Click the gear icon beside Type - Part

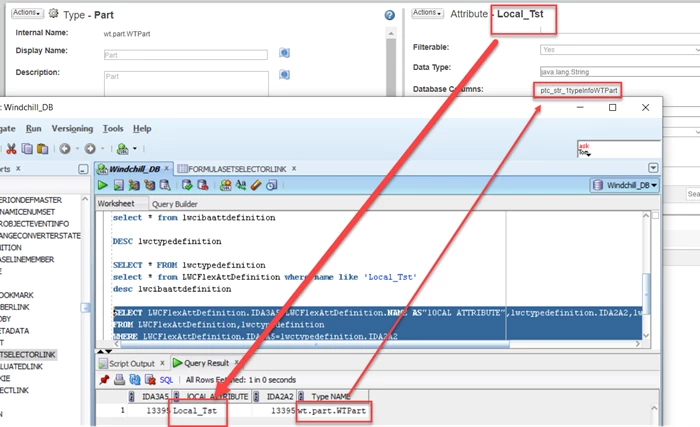coord(54,13)
